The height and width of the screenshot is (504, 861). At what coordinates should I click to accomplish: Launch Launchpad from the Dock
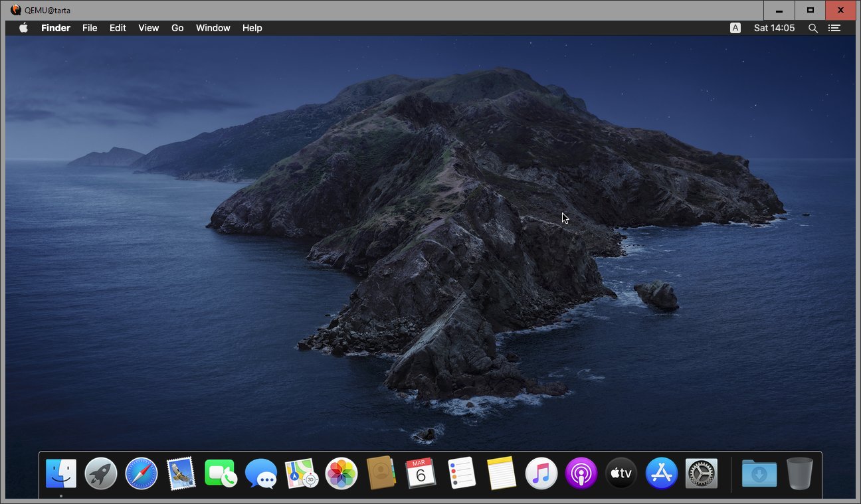pos(101,474)
